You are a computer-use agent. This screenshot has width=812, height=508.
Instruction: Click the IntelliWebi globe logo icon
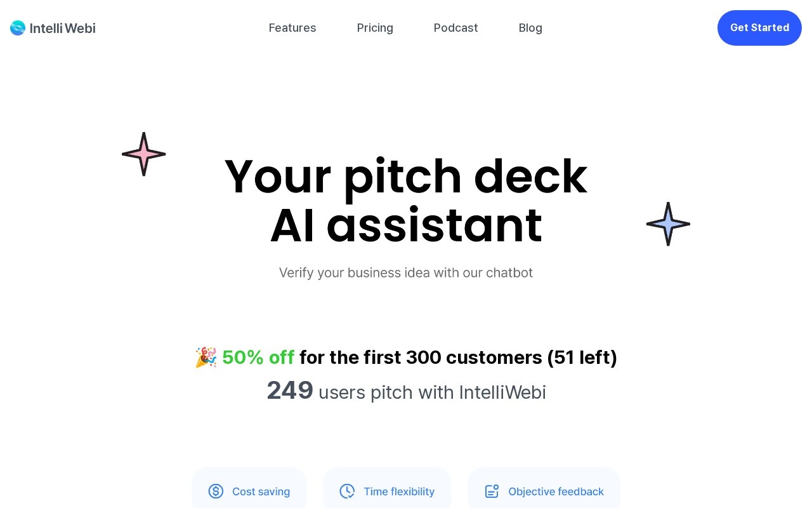click(x=18, y=28)
